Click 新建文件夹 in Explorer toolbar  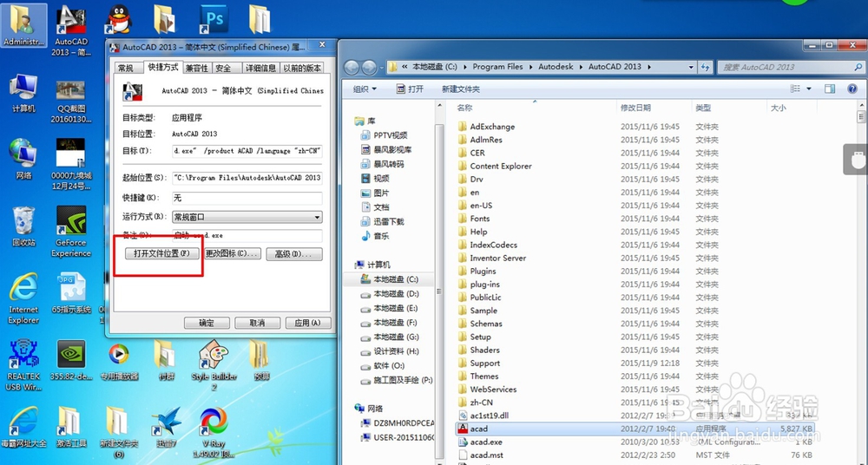click(x=461, y=89)
